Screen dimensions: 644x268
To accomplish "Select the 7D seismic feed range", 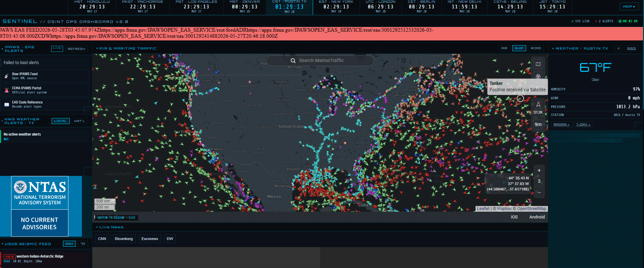I will [83, 244].
